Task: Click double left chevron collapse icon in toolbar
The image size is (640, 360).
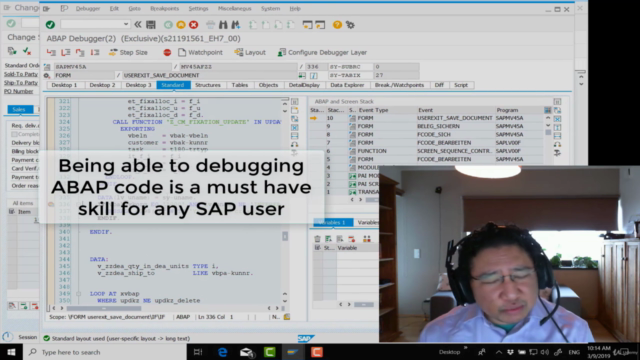Action: point(138,25)
